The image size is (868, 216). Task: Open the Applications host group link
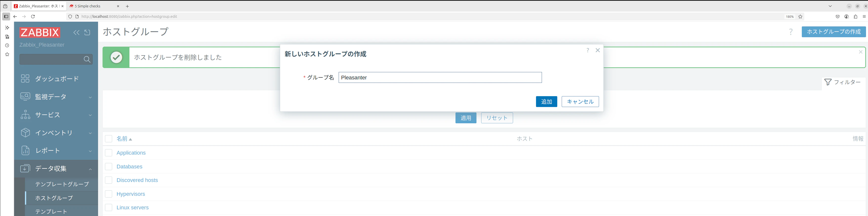coord(131,153)
